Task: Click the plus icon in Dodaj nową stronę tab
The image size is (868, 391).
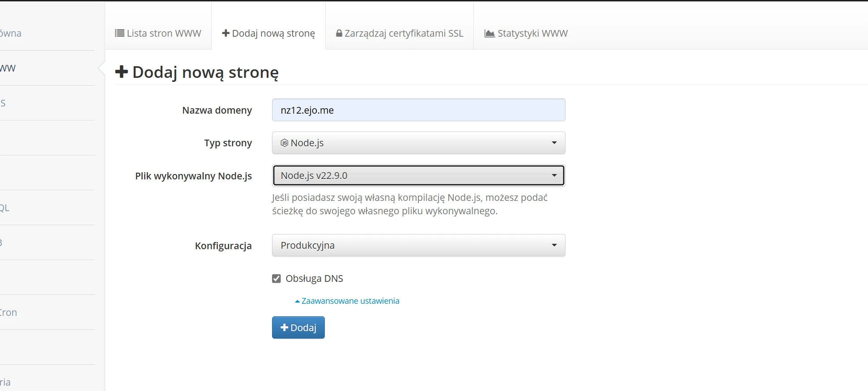Action: [x=226, y=34]
